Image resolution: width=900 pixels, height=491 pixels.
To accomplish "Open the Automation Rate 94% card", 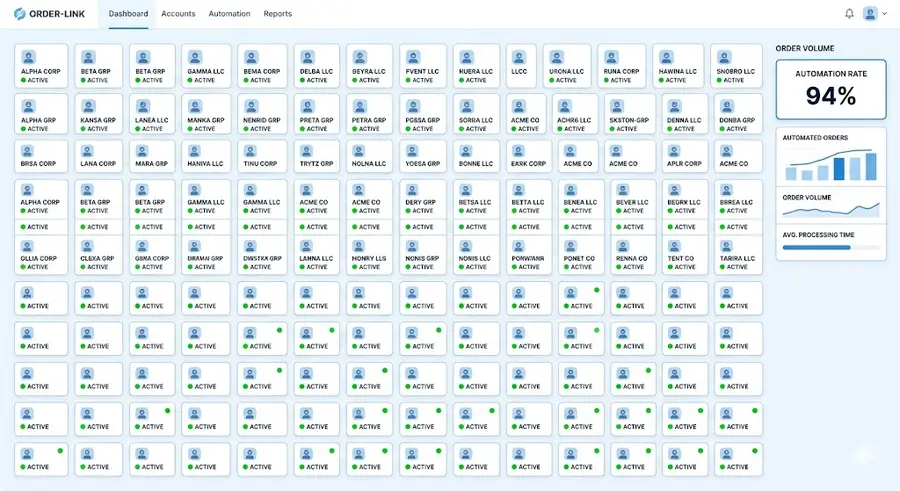I will [831, 89].
